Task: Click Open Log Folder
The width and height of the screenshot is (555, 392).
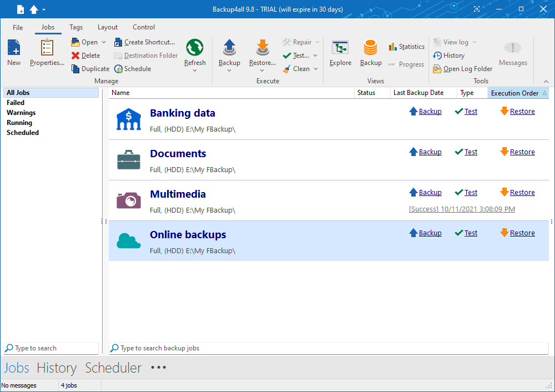Action: click(463, 69)
